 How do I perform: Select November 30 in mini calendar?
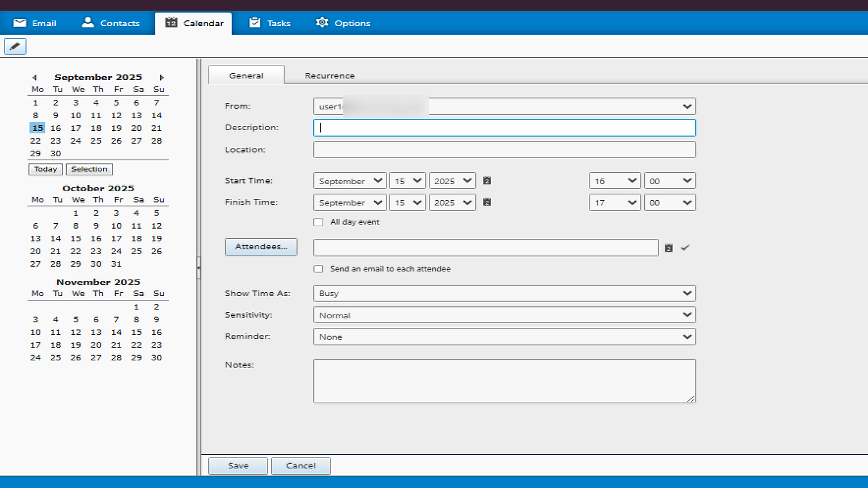click(x=156, y=358)
